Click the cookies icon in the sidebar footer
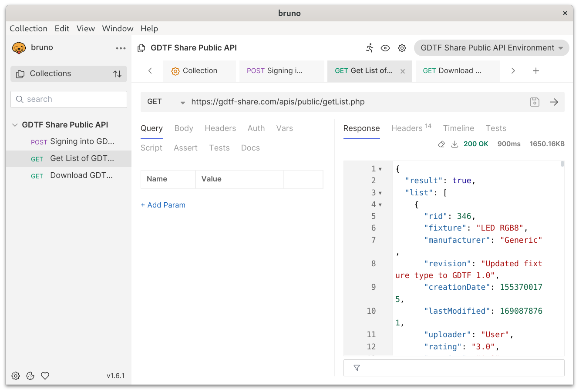 coord(30,376)
